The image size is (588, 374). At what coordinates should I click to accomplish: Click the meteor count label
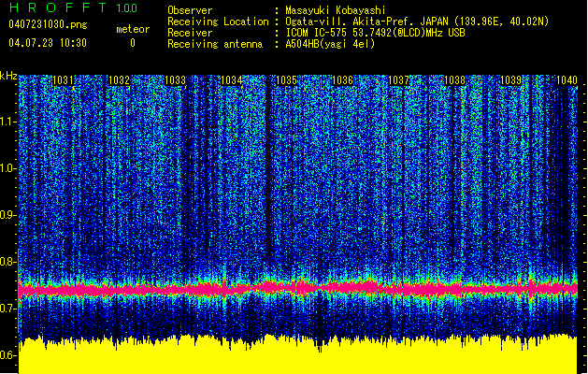tap(132, 30)
